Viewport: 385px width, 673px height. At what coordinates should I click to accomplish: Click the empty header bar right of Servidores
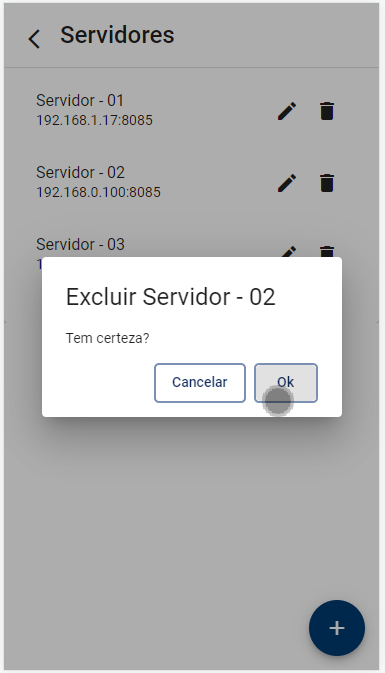pos(275,35)
